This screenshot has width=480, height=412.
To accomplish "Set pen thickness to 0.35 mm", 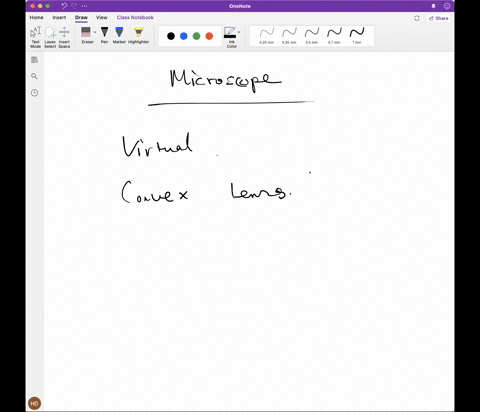I will coord(289,36).
